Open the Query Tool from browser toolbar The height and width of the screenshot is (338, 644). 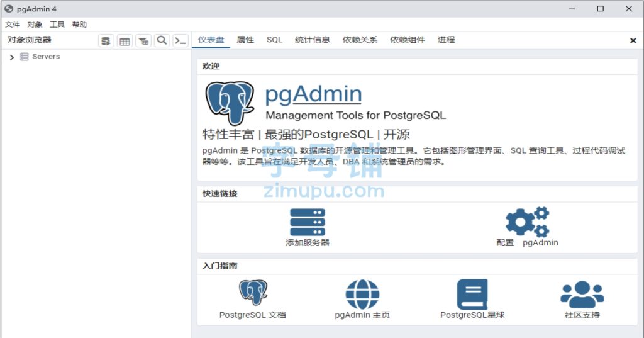[106, 41]
